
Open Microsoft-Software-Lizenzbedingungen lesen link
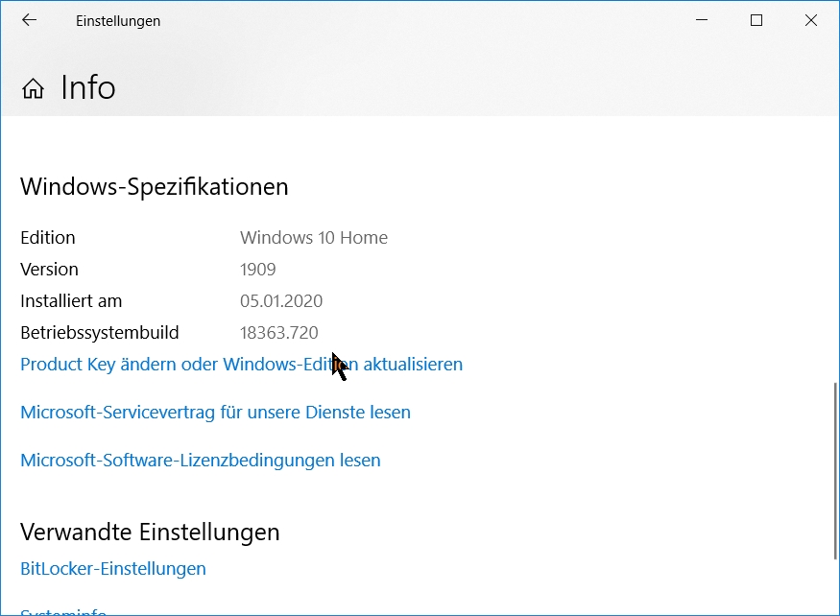pyautogui.click(x=200, y=461)
